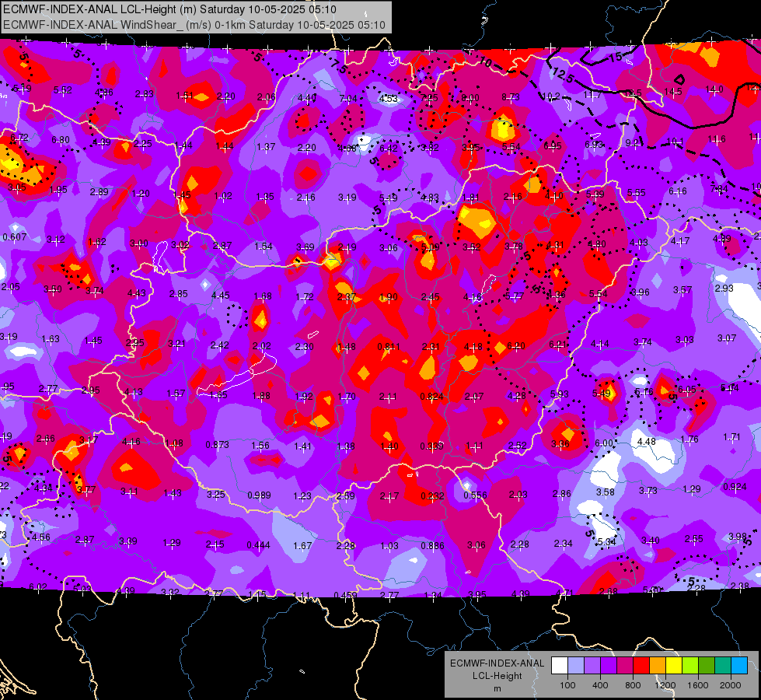Image resolution: width=761 pixels, height=700 pixels.
Task: Click the grid value 2.93
Action: (724, 289)
